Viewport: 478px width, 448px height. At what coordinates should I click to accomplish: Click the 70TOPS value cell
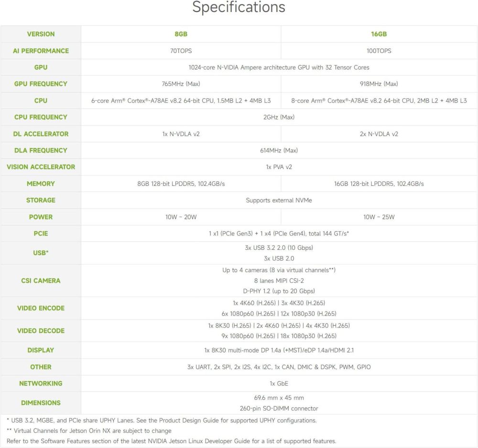pyautogui.click(x=181, y=51)
